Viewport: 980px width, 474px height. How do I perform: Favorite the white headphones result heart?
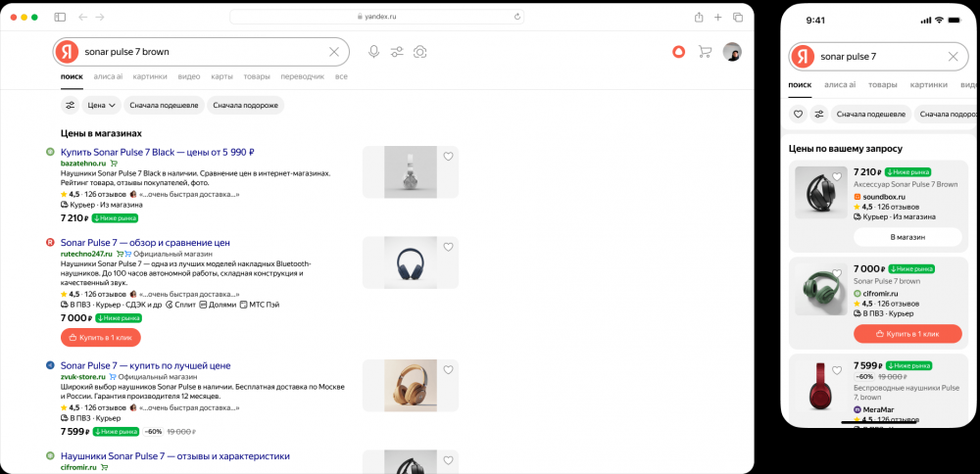point(448,157)
